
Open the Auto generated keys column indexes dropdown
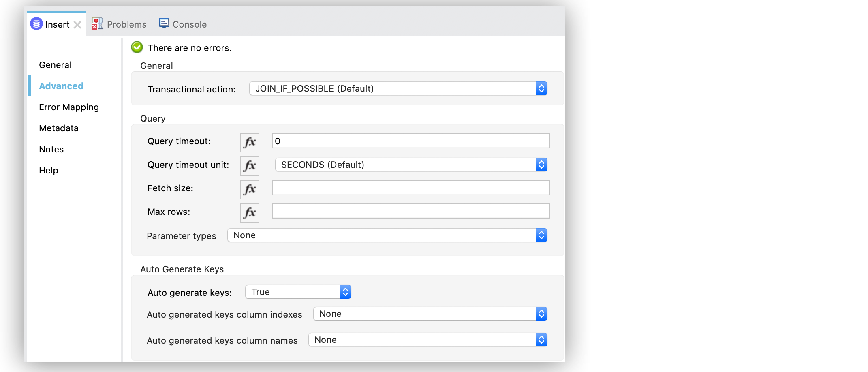541,313
